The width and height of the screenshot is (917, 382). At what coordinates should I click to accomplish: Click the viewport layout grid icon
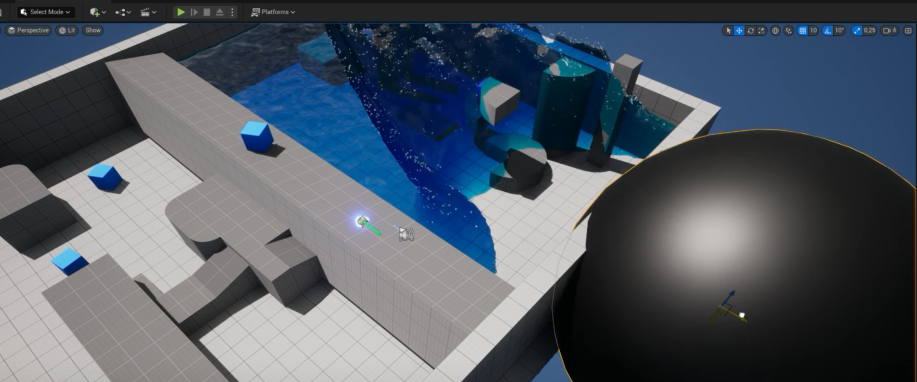[x=908, y=30]
